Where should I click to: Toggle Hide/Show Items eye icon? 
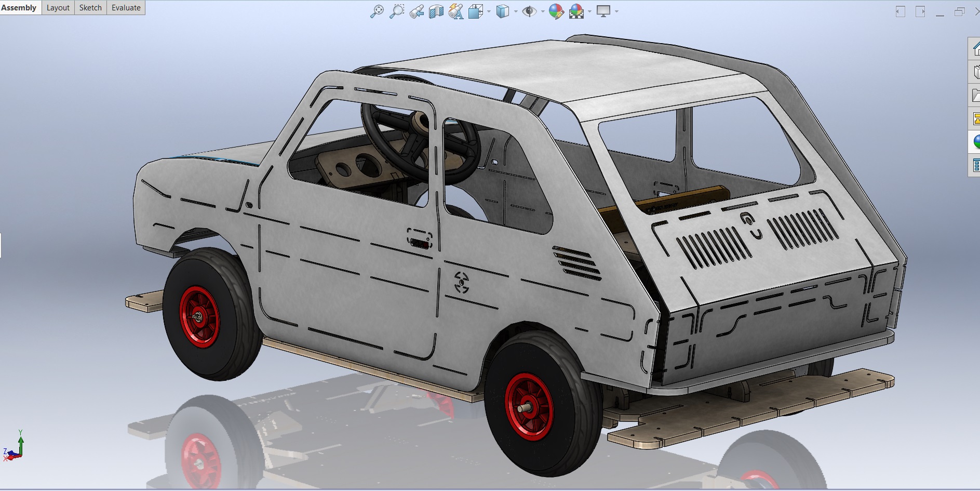pos(529,11)
